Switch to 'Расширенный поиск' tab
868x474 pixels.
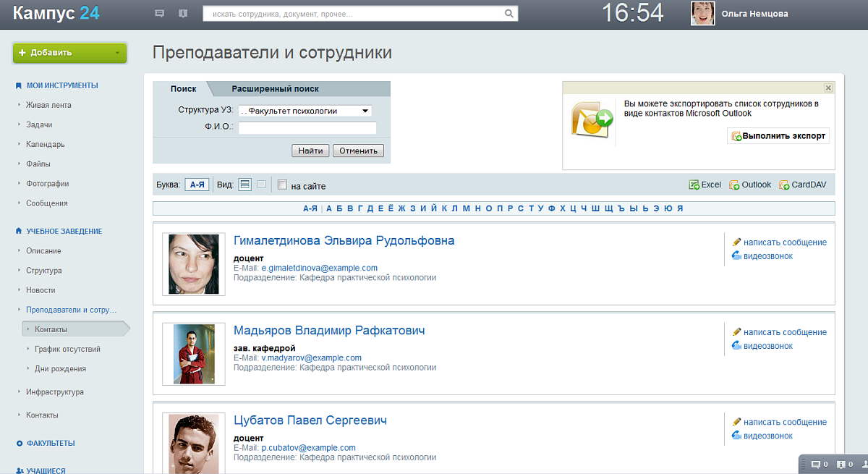(275, 89)
